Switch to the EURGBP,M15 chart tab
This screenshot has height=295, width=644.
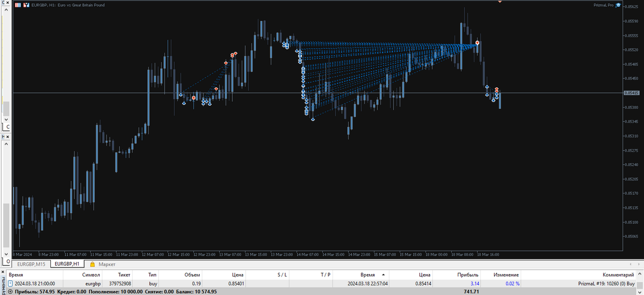pyautogui.click(x=31, y=264)
